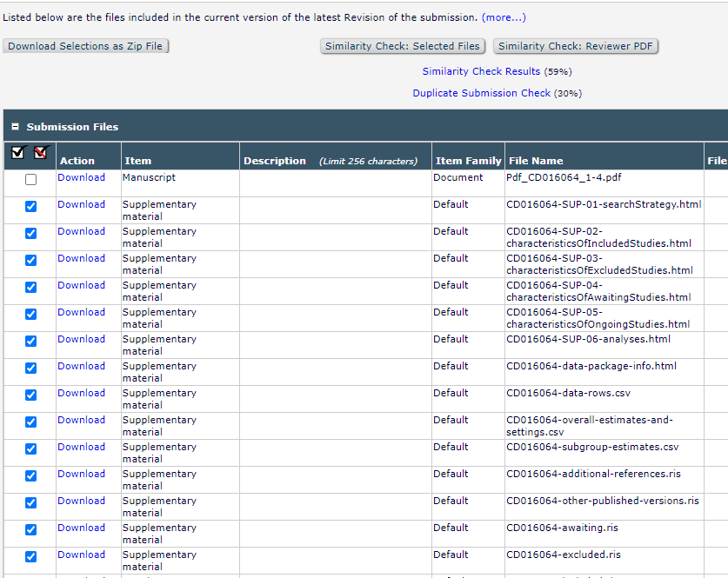Check the Manuscript row checkbox

[31, 180]
